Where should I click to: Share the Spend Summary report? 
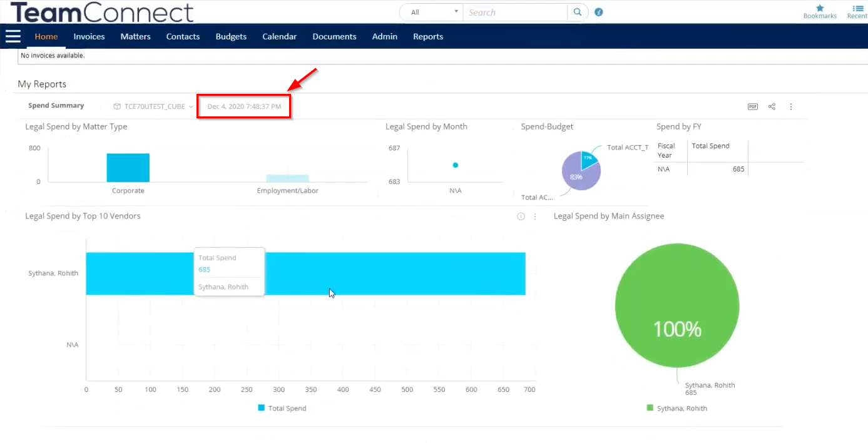point(772,106)
